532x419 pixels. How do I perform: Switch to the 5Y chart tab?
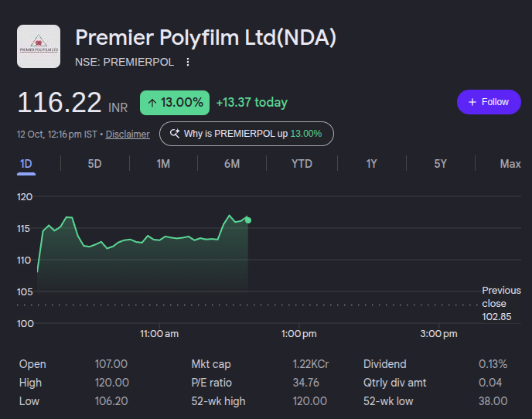coord(441,164)
